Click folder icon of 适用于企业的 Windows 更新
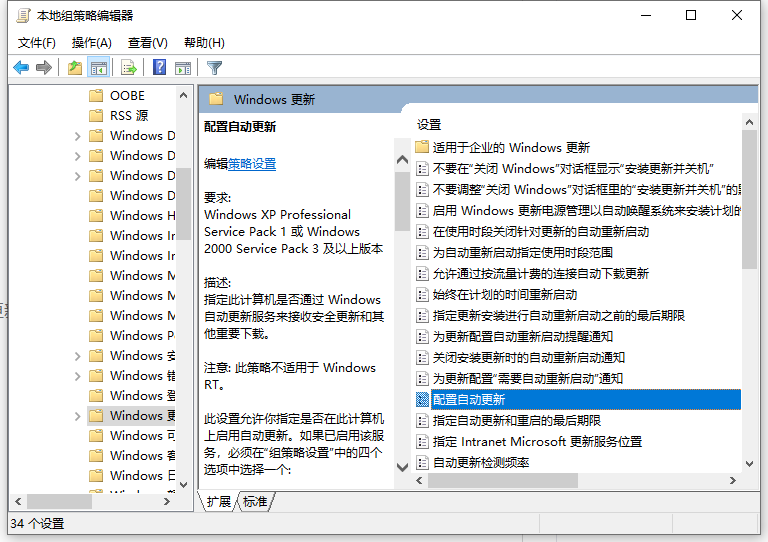 (x=422, y=147)
